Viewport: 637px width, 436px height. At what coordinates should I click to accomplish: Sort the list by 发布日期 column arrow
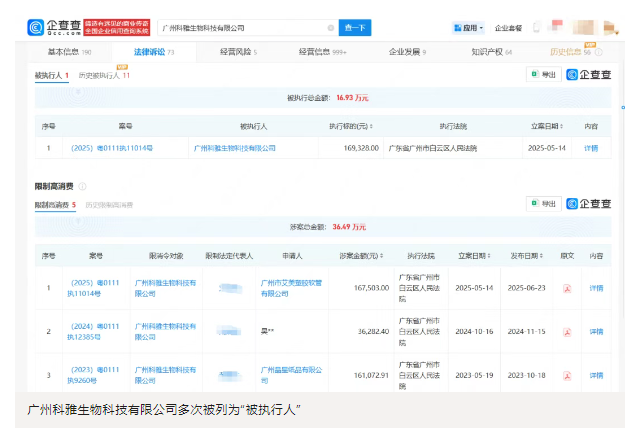[540, 256]
